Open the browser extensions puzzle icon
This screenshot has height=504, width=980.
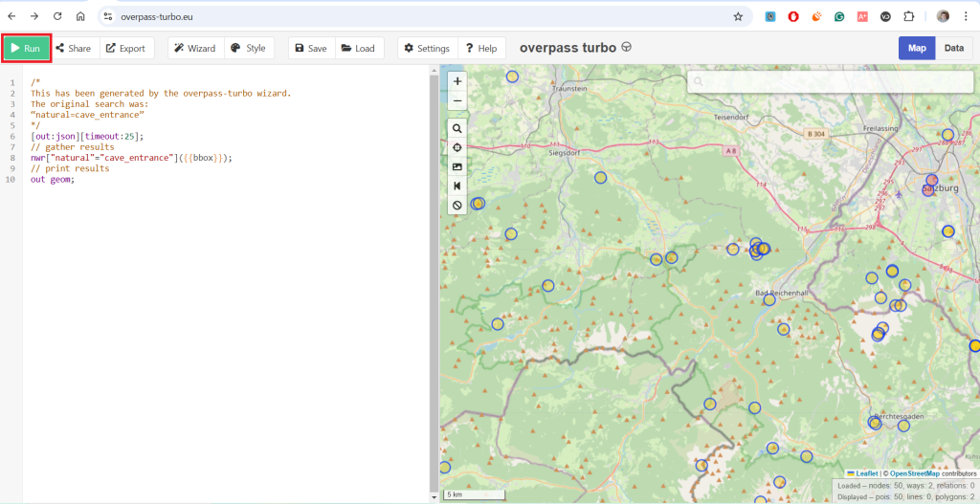click(909, 17)
